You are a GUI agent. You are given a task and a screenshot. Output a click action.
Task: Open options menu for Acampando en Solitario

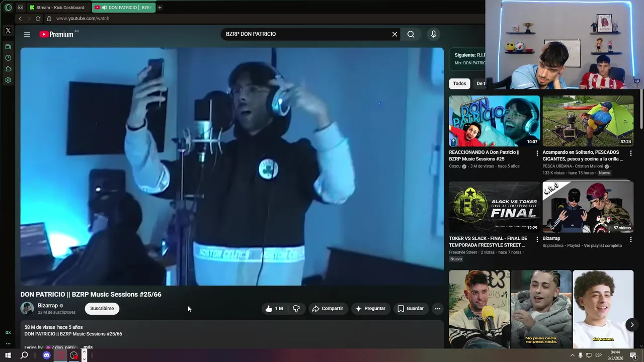tap(631, 153)
